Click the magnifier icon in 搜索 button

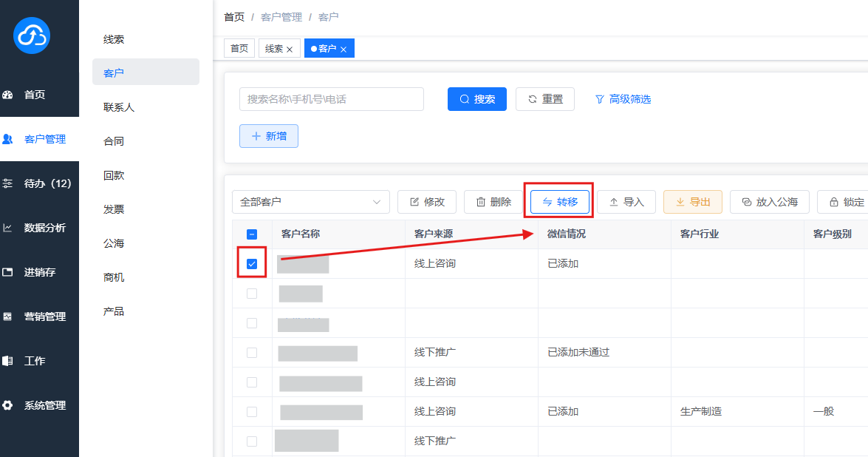pos(465,99)
